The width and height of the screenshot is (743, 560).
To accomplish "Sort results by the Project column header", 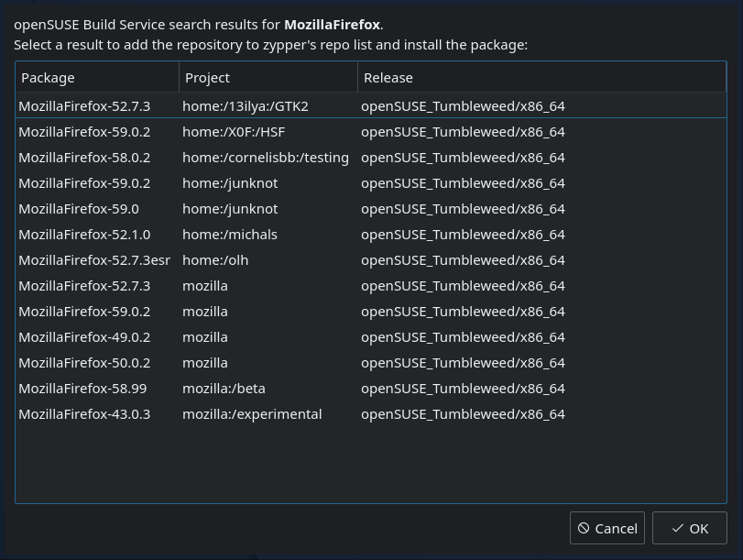I will (268, 78).
